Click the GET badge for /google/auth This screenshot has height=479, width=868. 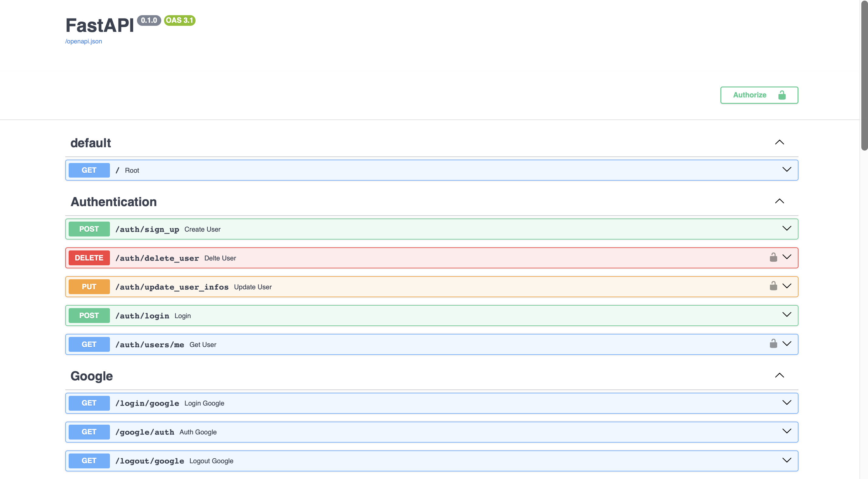coord(89,432)
